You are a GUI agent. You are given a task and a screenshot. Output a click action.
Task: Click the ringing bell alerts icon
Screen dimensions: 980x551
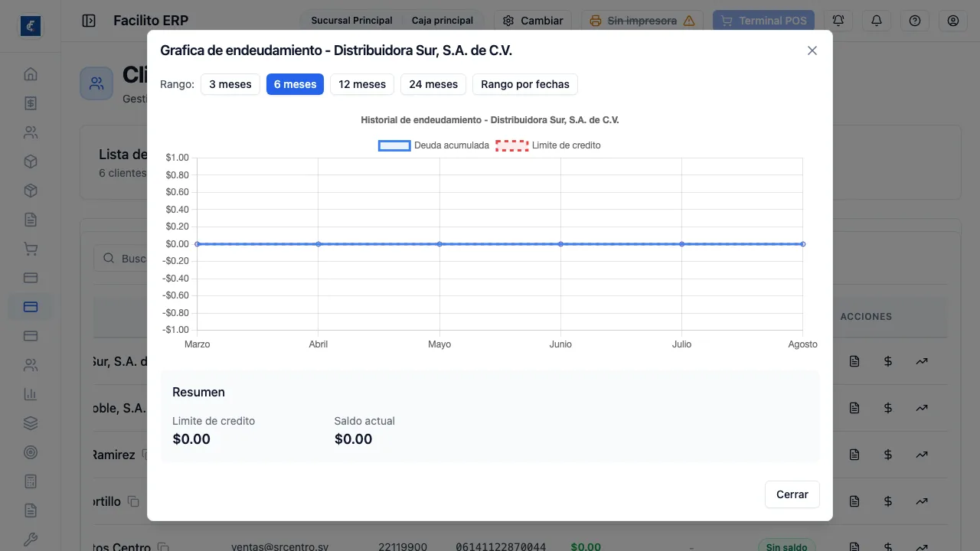click(838, 21)
